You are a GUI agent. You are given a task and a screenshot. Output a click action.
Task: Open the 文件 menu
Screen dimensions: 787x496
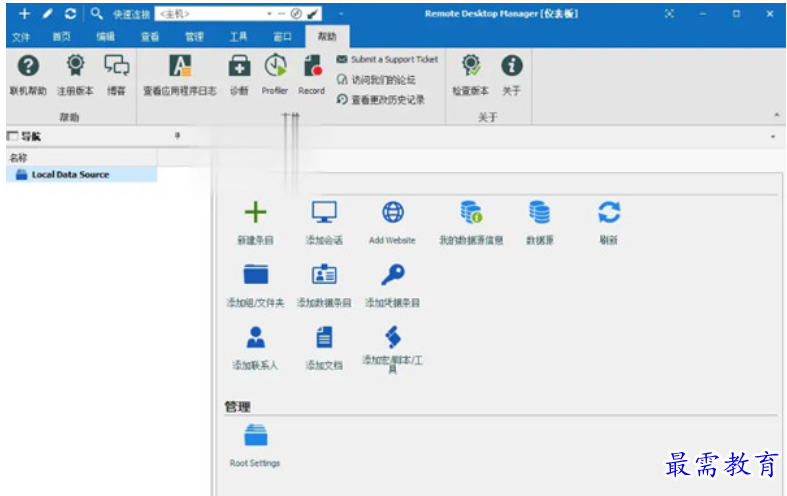point(21,37)
